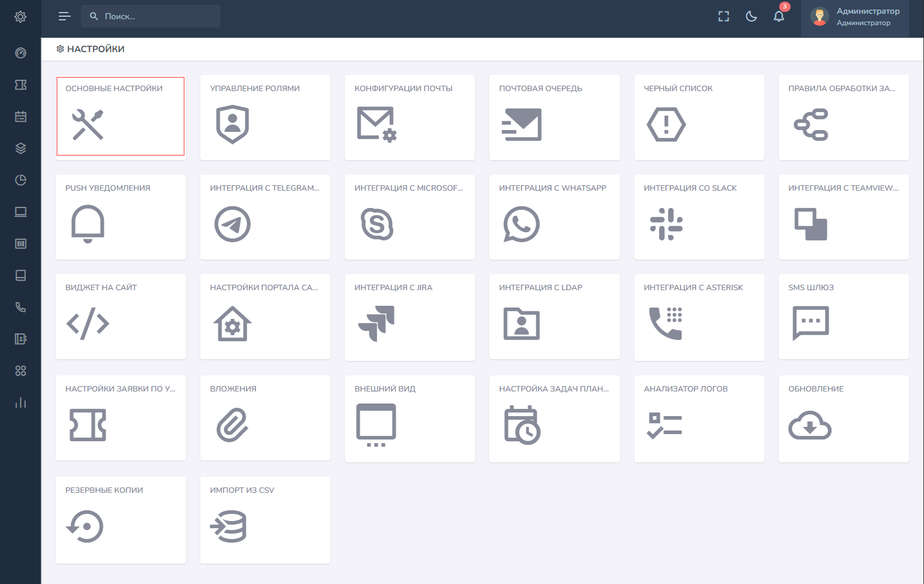Open the WhatsApp integration tile
Viewport: 924px width, 584px height.
554,217
